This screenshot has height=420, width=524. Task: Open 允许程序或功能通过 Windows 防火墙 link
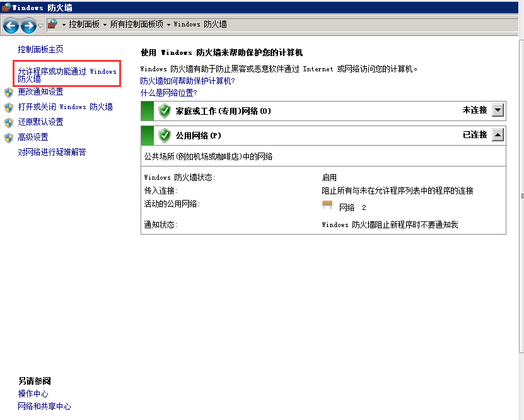click(x=67, y=75)
